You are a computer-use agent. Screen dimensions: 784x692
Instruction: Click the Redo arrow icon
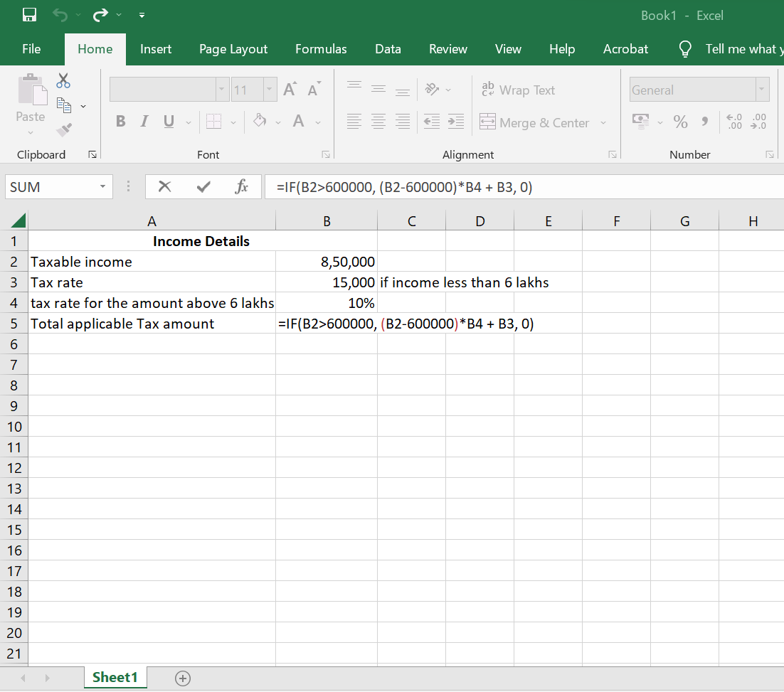pos(100,15)
